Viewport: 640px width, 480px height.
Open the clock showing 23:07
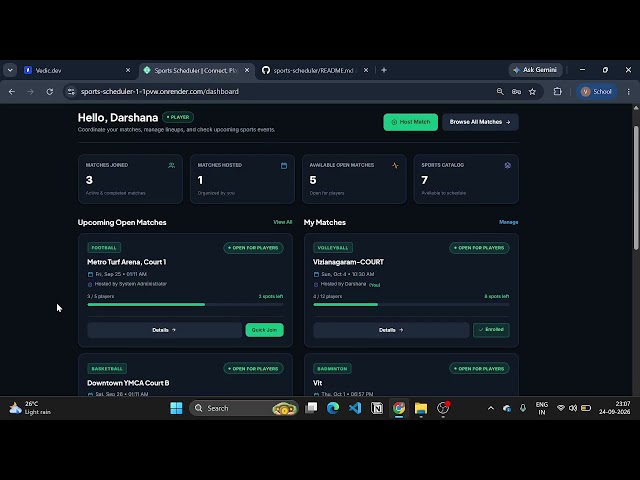(x=615, y=408)
